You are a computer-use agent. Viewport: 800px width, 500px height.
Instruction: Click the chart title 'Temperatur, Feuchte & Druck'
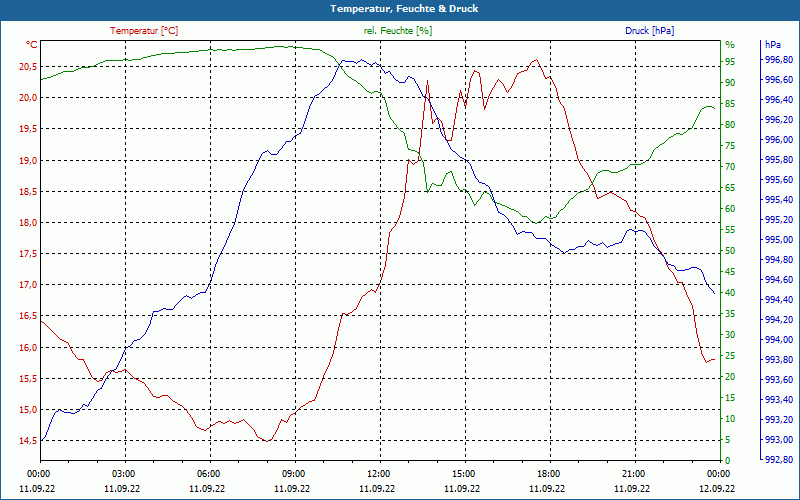point(404,9)
